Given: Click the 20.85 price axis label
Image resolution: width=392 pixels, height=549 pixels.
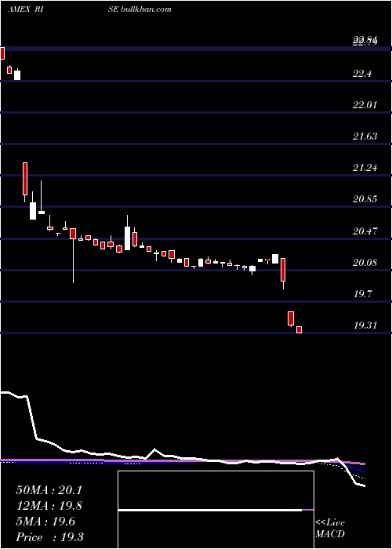Looking at the screenshot, I should [365, 199].
